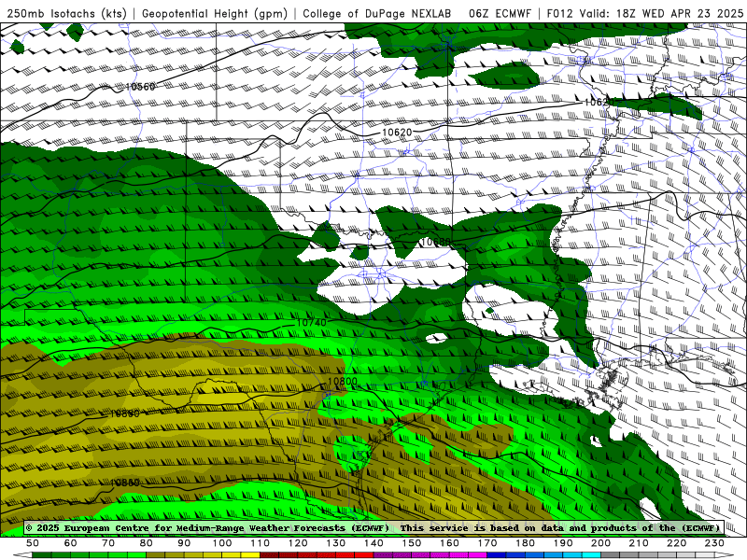Click the "06Z ECMWF" model run label
The height and width of the screenshot is (560, 747).
point(500,13)
